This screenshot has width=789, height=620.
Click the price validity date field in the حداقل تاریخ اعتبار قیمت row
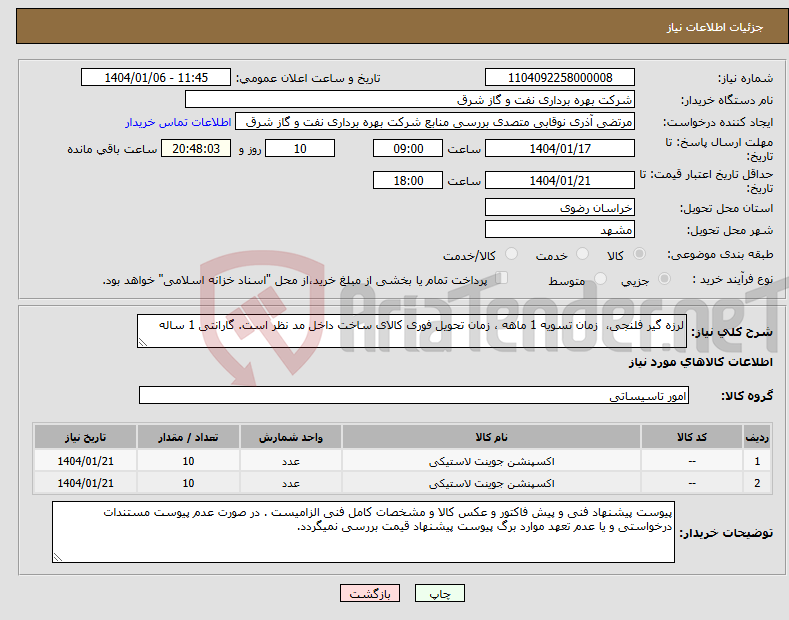tap(560, 180)
